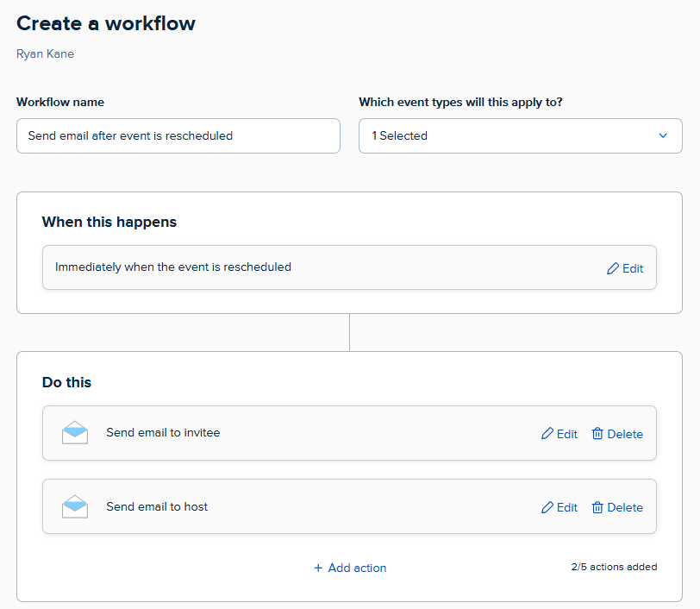
Task: Click the Edit link in When this happens
Action: pyautogui.click(x=633, y=268)
